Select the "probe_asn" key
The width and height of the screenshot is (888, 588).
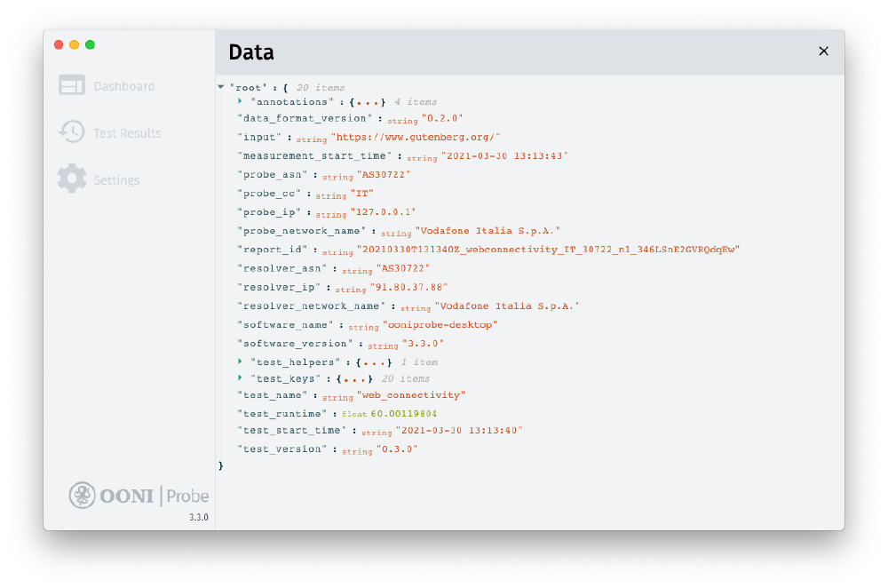275,174
